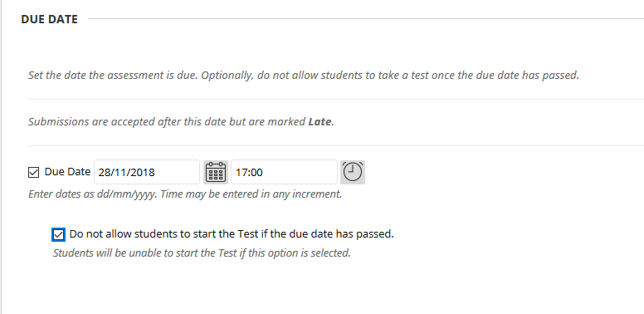Screen dimensions: 644x314
Task: Click the 'Enter dates as dd/mm/yyyy' hint
Action: (x=185, y=194)
